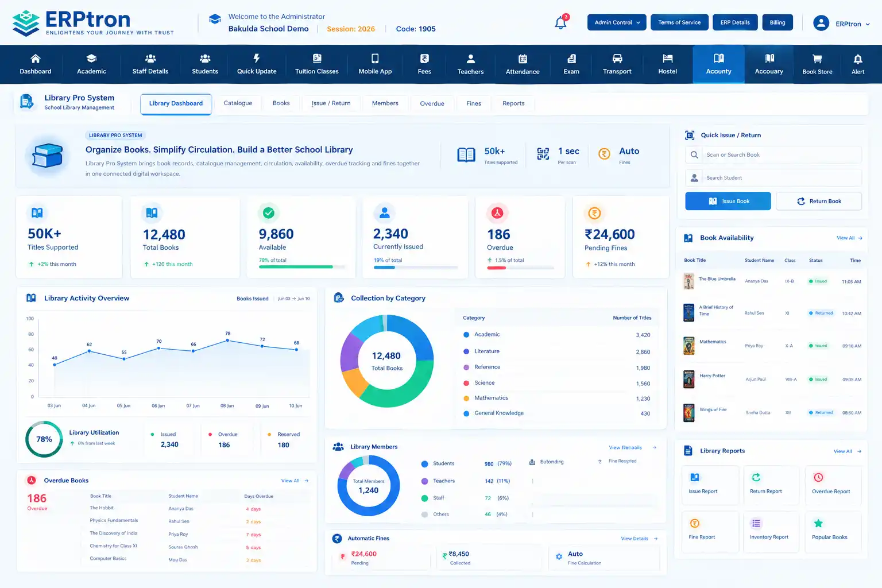Click the Academic legend color dot
The width and height of the screenshot is (882, 588).
click(x=466, y=335)
